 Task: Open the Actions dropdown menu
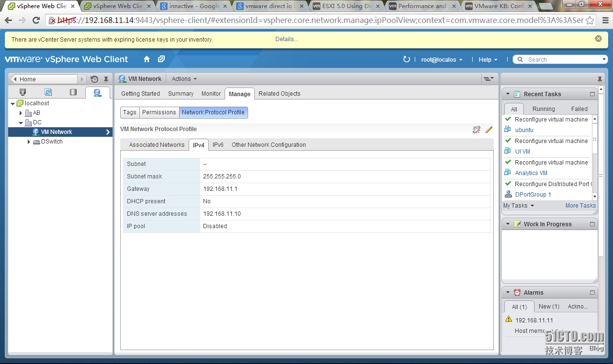point(184,79)
